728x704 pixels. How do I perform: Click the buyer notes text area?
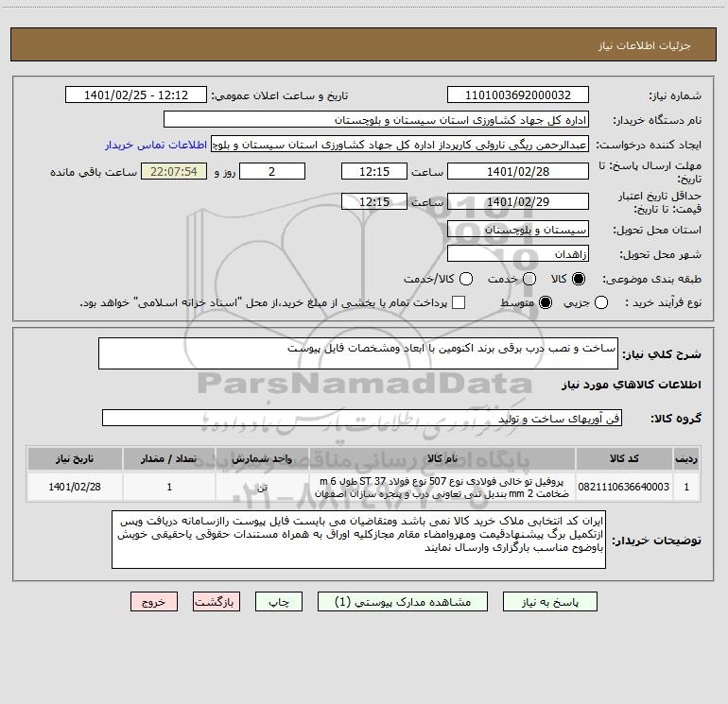coord(358,540)
